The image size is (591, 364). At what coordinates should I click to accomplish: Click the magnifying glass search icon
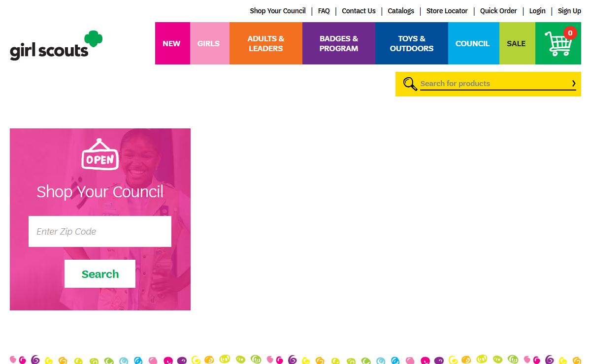tap(410, 84)
